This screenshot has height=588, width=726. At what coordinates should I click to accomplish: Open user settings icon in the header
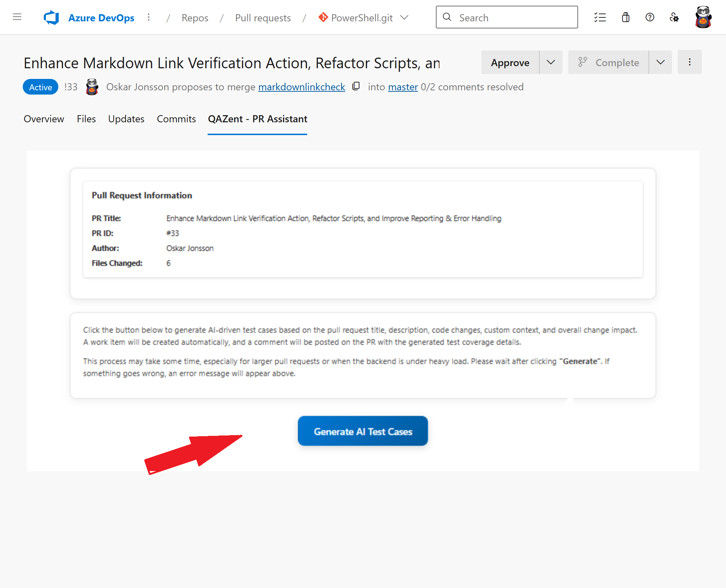[674, 17]
